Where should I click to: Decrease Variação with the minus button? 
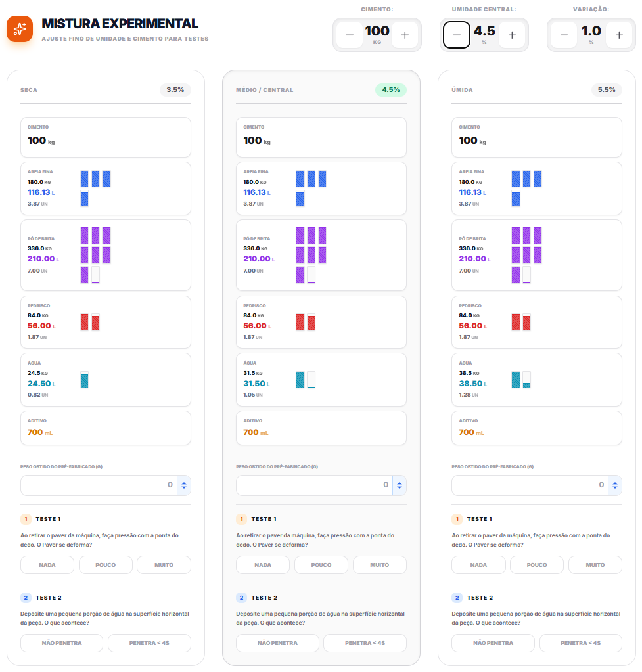click(x=564, y=35)
